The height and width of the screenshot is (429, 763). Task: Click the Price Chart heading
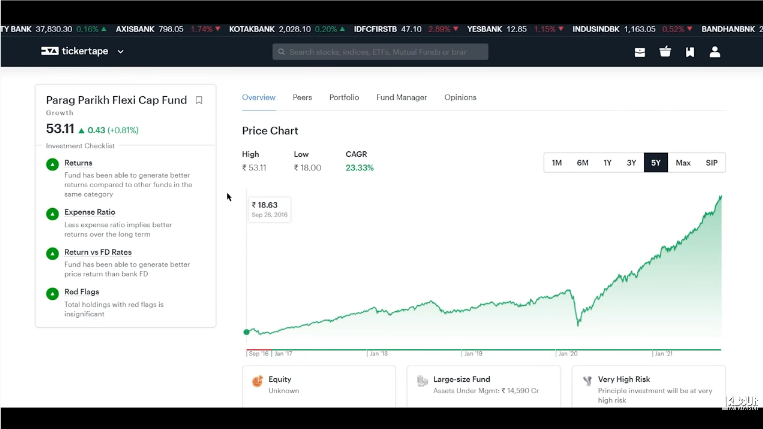(x=270, y=131)
